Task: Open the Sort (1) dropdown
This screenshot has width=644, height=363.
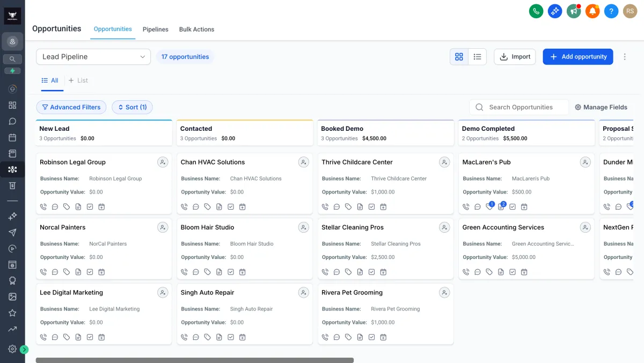Action: click(132, 107)
